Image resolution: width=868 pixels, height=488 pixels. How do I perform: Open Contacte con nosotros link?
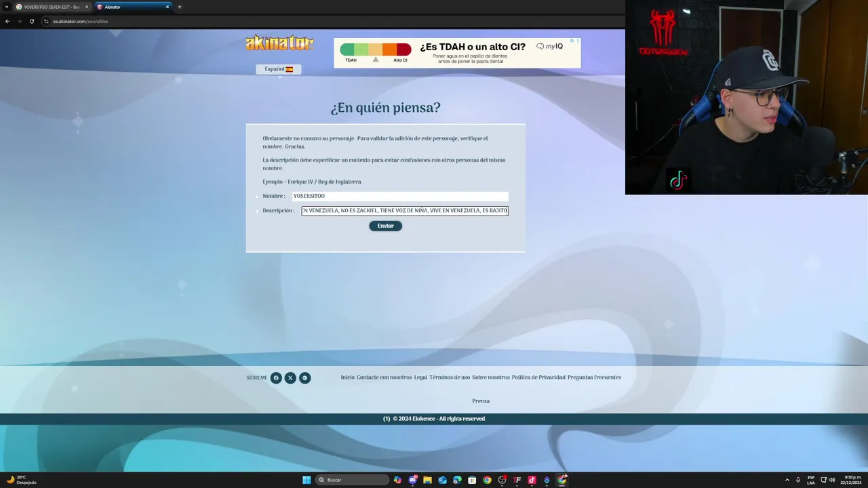(x=384, y=378)
